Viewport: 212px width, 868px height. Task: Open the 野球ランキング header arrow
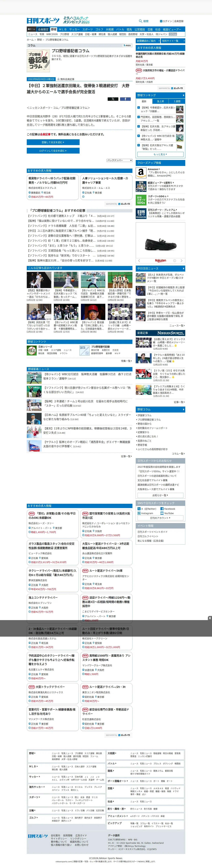click(x=183, y=95)
